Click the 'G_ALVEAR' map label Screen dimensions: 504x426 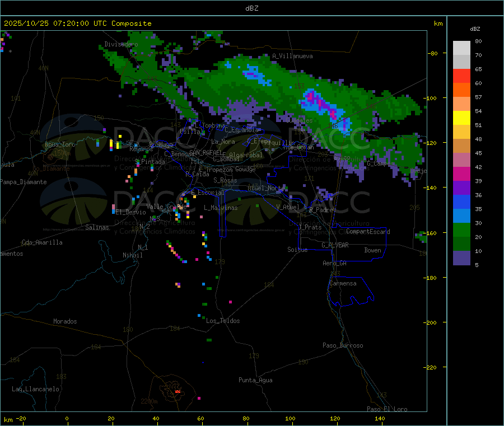[335, 245]
